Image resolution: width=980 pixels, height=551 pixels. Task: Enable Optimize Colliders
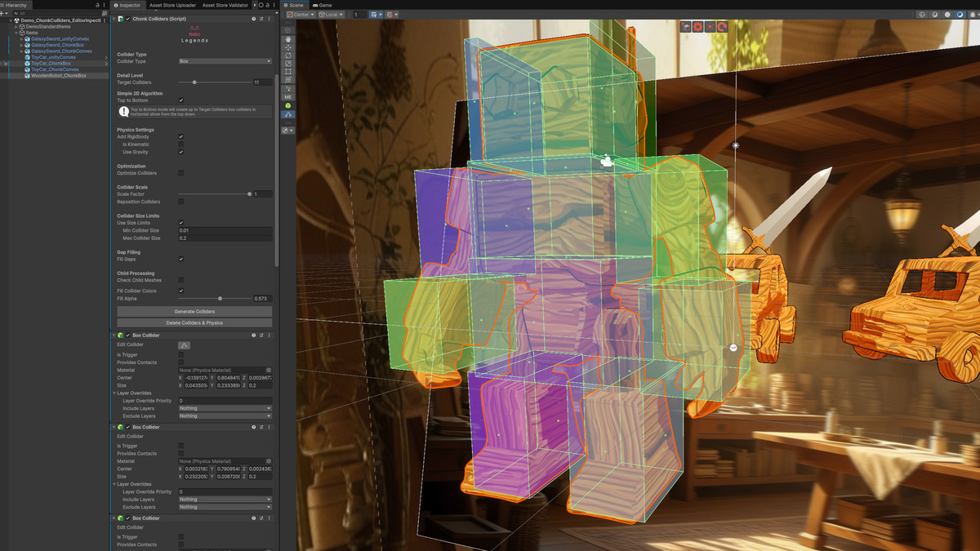pos(180,173)
